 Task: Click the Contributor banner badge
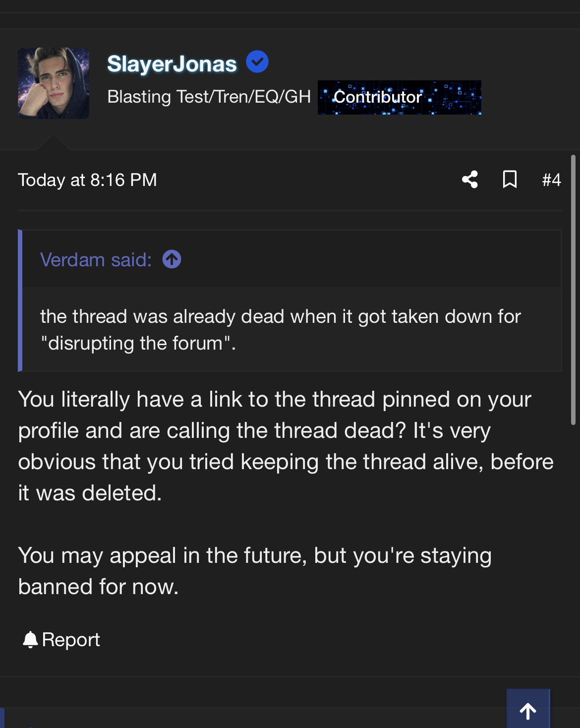[x=399, y=97]
